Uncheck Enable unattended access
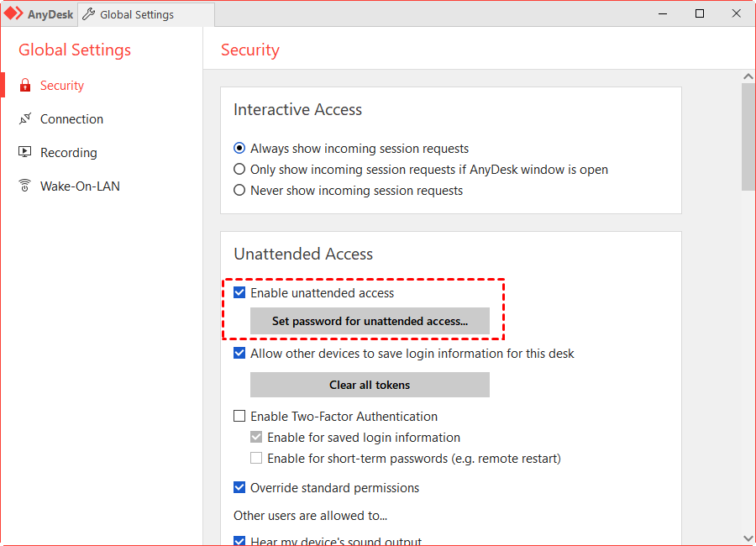This screenshot has width=756, height=546. coord(239,293)
